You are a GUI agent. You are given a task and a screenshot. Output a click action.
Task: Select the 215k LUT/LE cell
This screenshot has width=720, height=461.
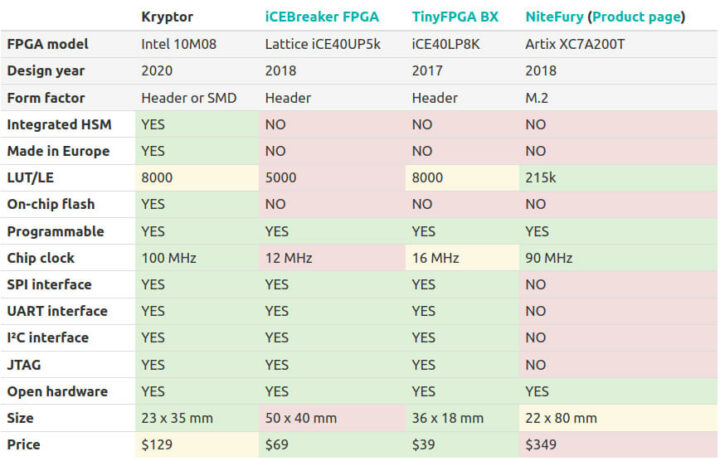[x=618, y=178]
